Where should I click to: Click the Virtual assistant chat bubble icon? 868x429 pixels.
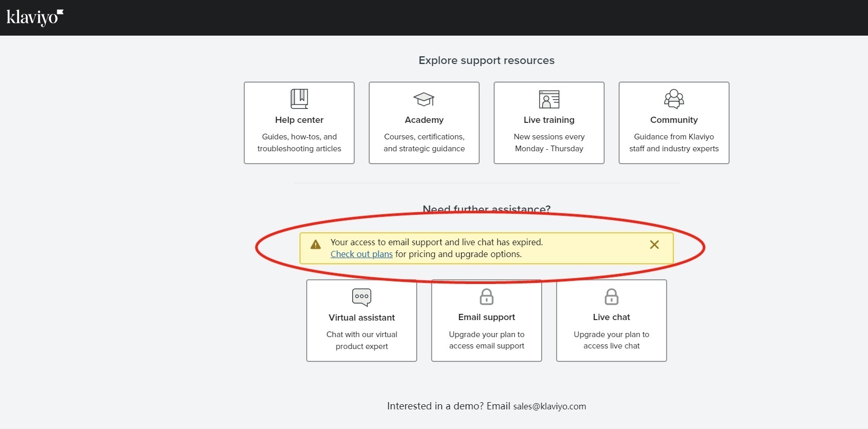361,297
